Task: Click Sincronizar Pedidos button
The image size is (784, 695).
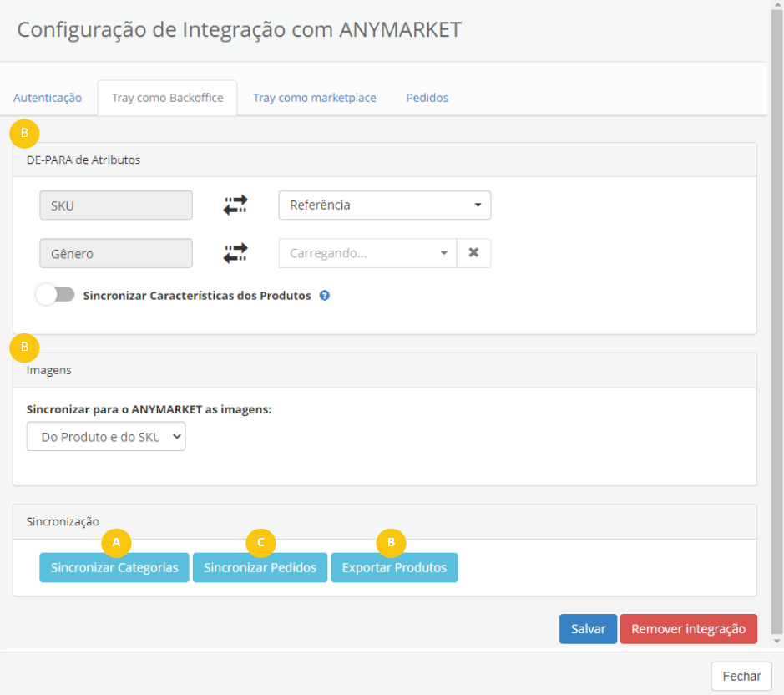Action: [x=260, y=567]
